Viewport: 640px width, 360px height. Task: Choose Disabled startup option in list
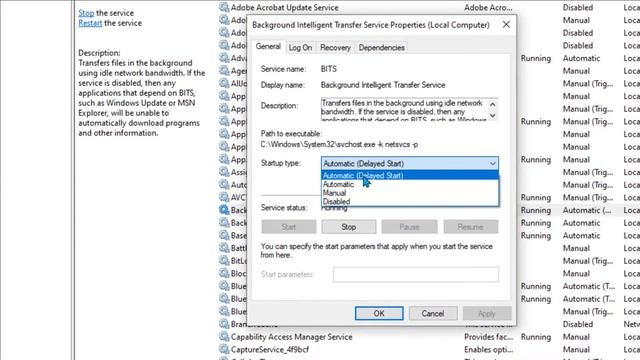[x=409, y=202]
